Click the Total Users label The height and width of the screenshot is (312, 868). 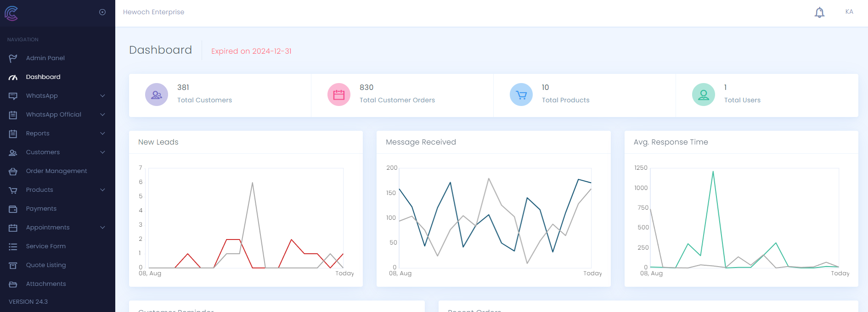point(742,100)
